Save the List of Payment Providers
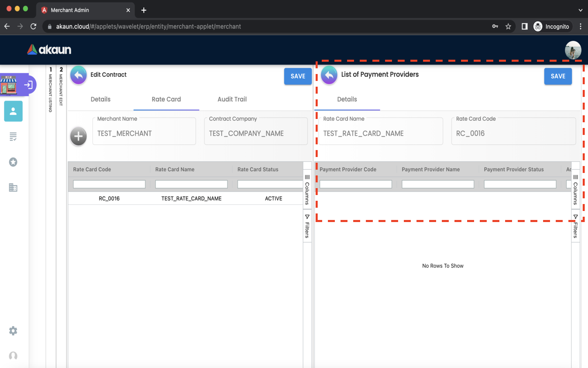This screenshot has width=588, height=368. (558, 76)
